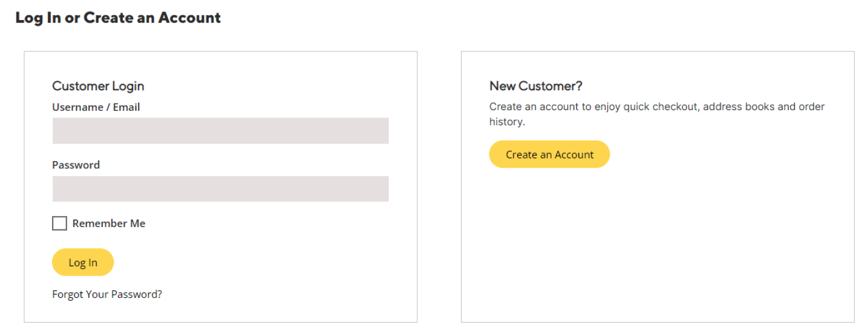
Task: Select the "Customer Login" heading
Action: pos(98,86)
